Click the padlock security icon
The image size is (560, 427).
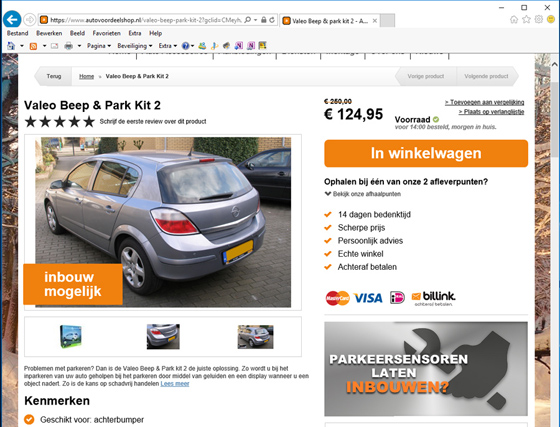(x=264, y=20)
